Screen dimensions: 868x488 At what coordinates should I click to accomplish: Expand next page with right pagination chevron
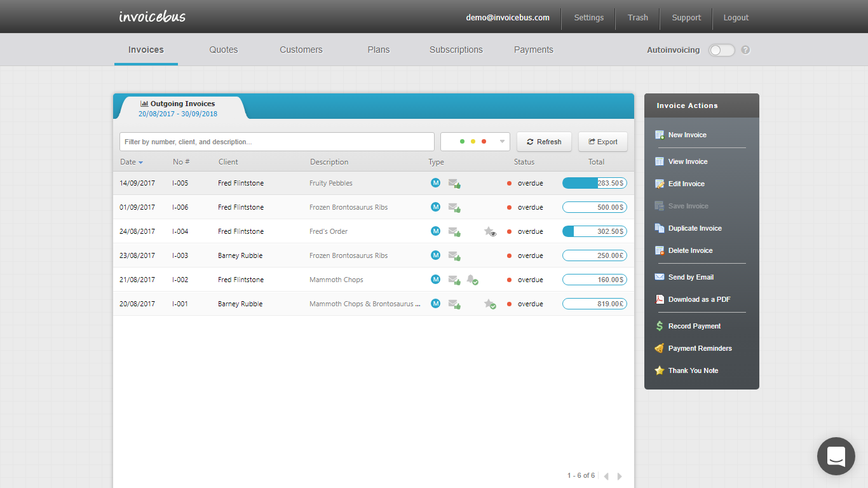620,475
